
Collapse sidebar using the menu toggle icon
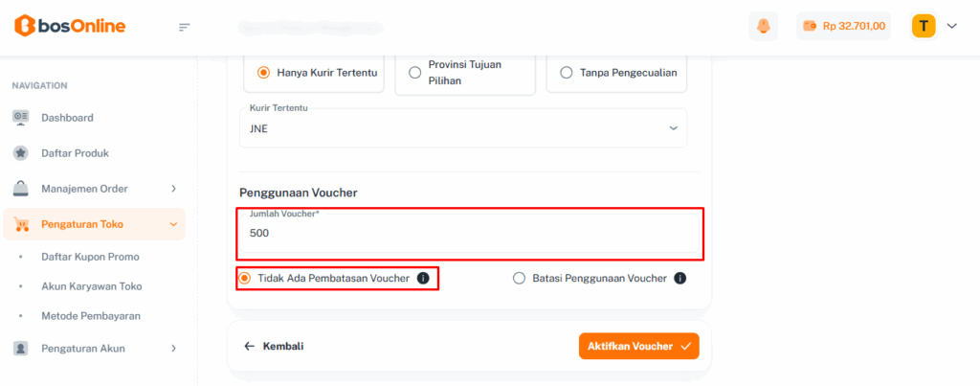[185, 27]
